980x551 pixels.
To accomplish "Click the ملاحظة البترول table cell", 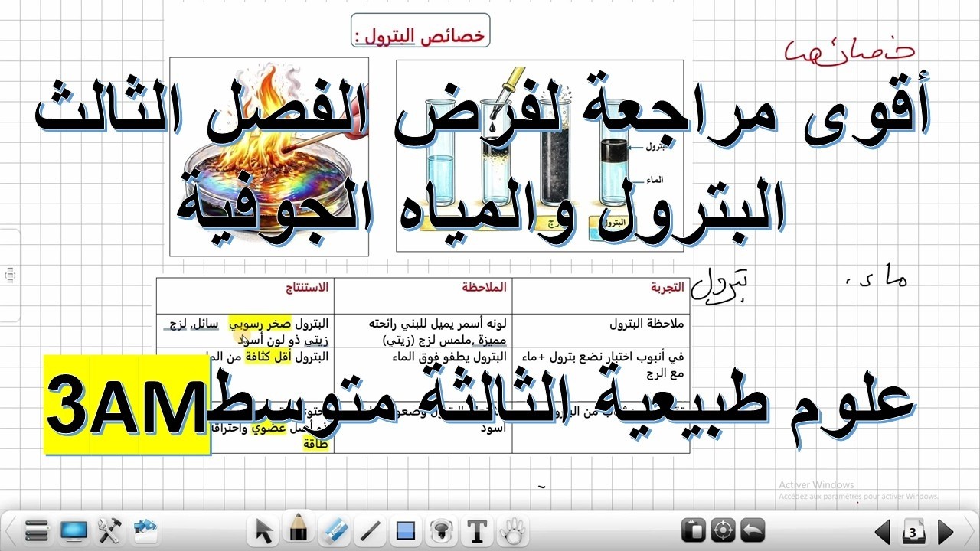I will click(x=601, y=331).
